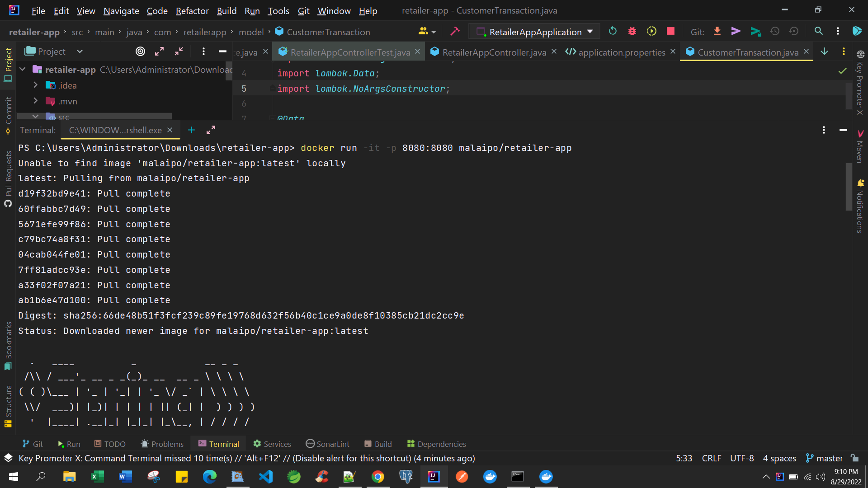Open Google Chrome from the taskbar

377,476
